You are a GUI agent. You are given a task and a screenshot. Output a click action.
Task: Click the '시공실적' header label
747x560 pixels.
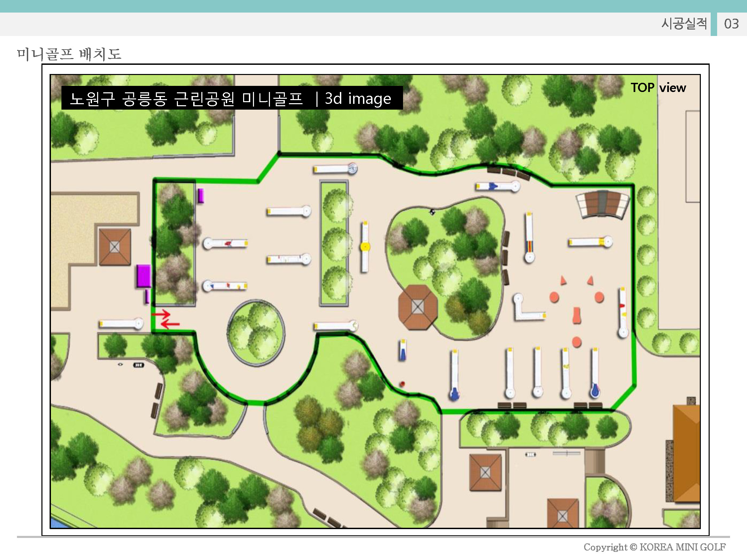(684, 24)
